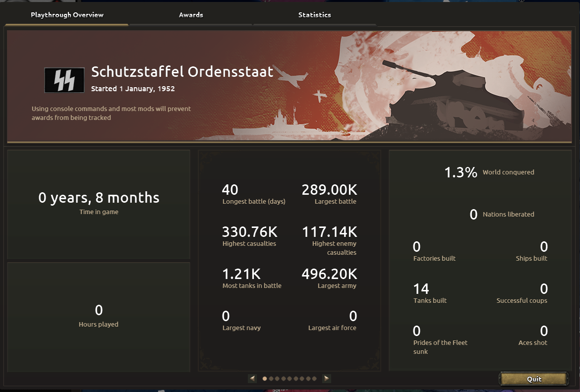Click the Schutzstaffel Ordensstaat flag emblem
Viewport: 580px width, 392px height.
64,80
